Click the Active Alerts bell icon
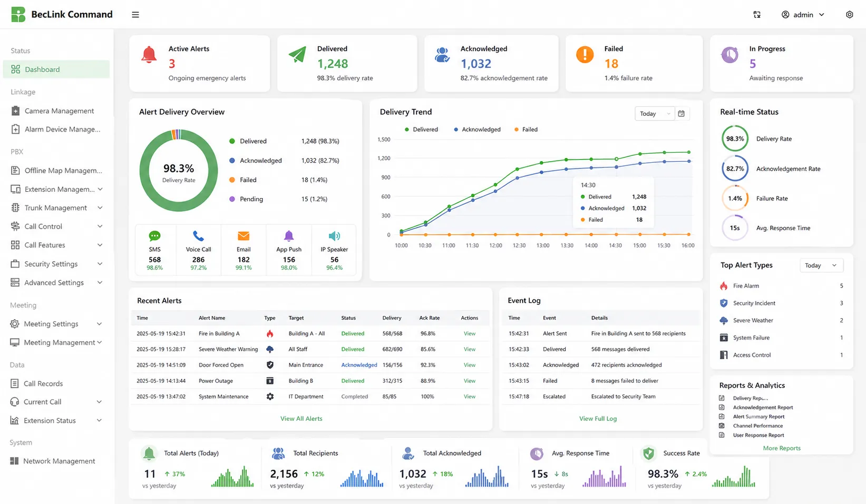This screenshot has height=504, width=866. [x=149, y=55]
